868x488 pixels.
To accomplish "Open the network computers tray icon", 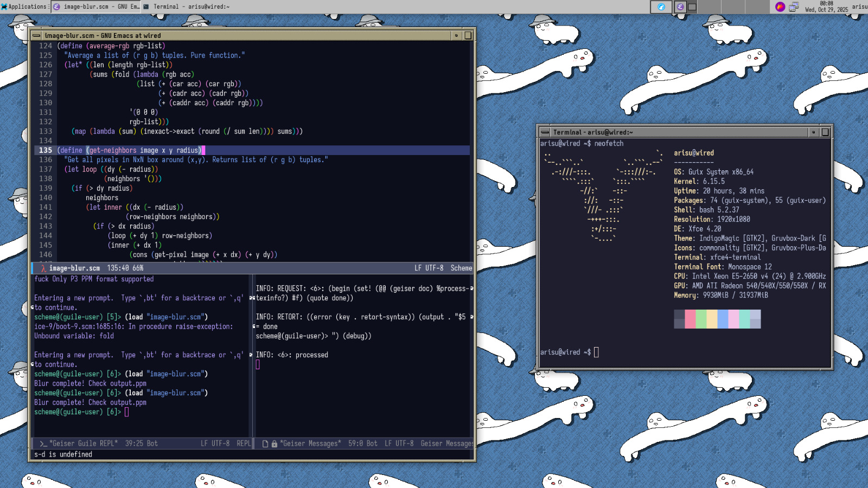I will tap(793, 7).
